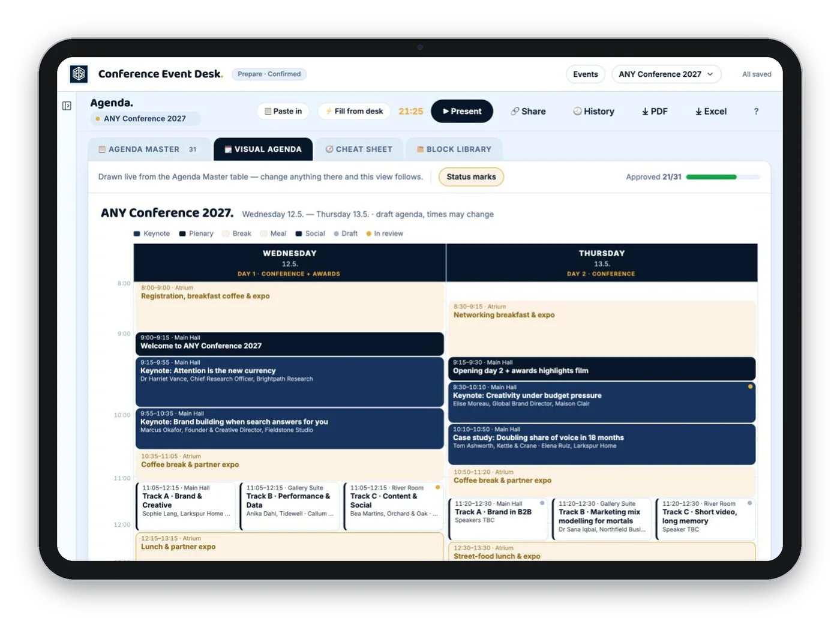Select the Visual Agenda tab
This screenshot has width=840, height=618.
click(263, 149)
